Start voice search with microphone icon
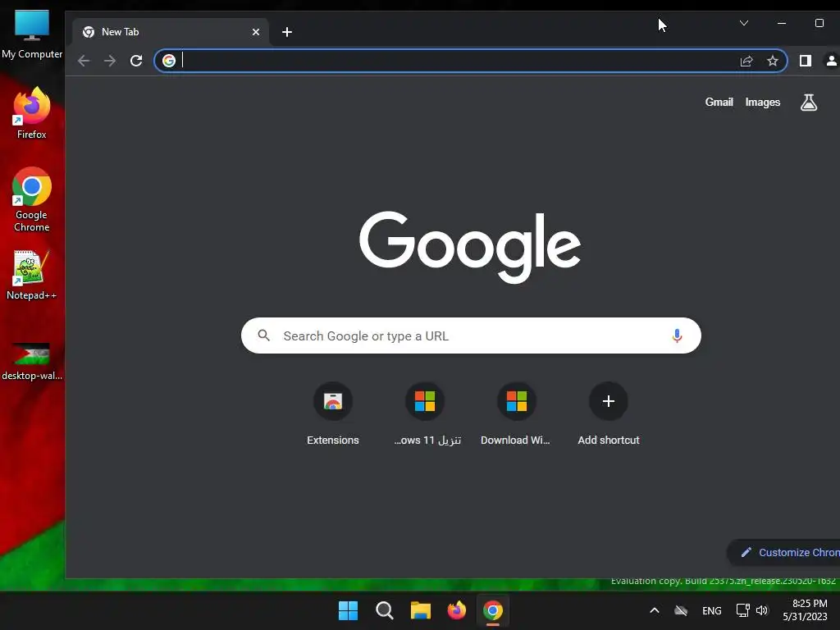Viewport: 840px width, 630px height. point(677,336)
